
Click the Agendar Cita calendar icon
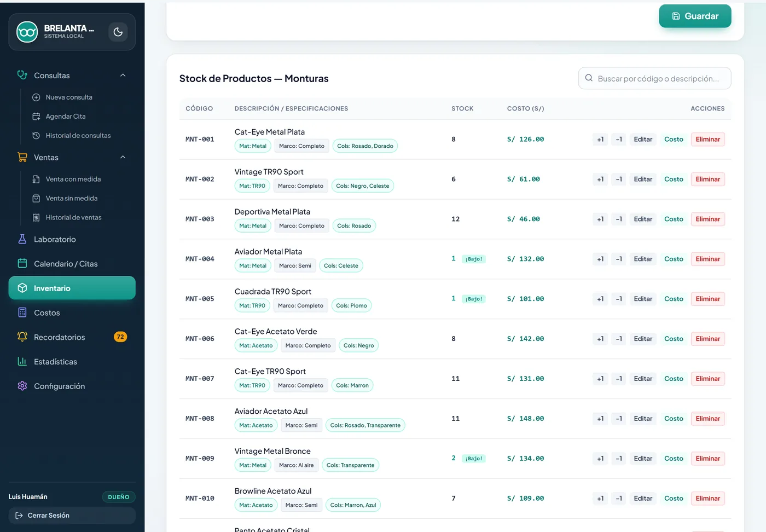(x=36, y=117)
